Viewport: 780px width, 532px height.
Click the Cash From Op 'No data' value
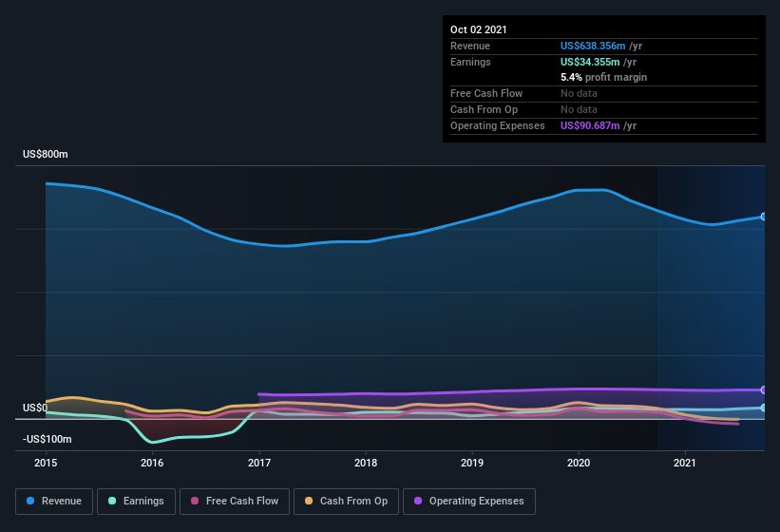click(579, 109)
